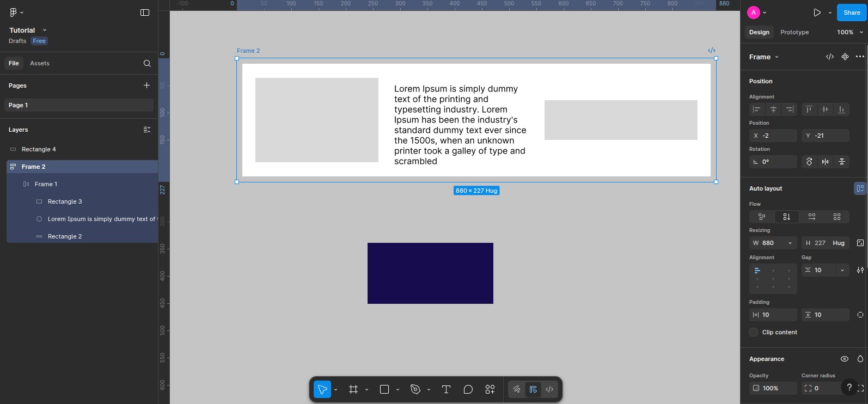Set flow to horizontal layout
Screen dimensions: 868x404
[812, 217]
